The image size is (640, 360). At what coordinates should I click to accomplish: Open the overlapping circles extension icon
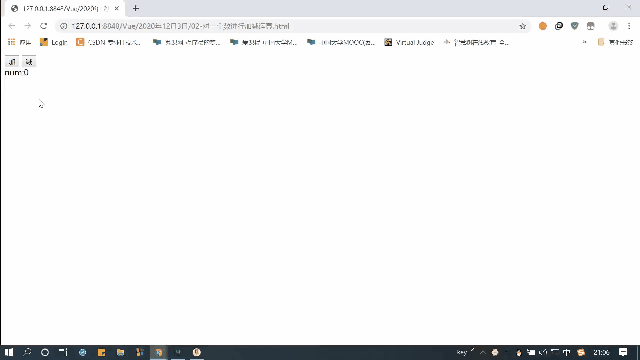click(559, 26)
